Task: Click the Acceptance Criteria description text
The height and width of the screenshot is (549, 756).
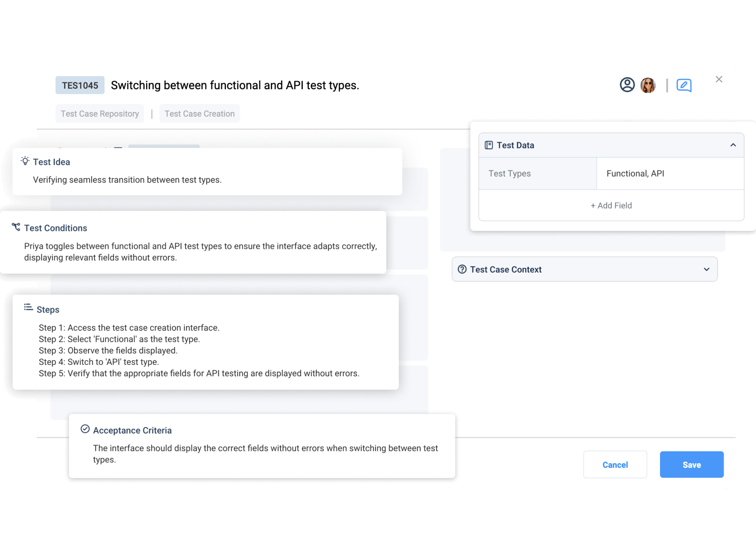Action: pyautogui.click(x=266, y=454)
